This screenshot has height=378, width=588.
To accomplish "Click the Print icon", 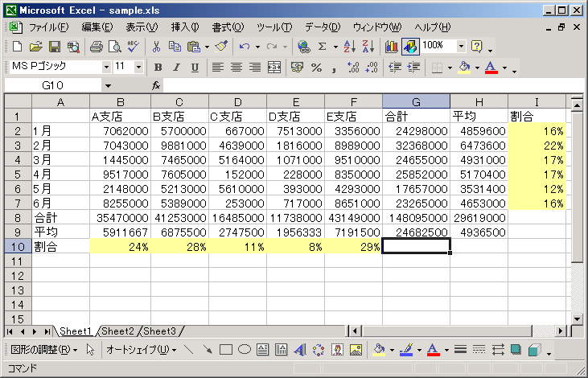I will (x=97, y=47).
